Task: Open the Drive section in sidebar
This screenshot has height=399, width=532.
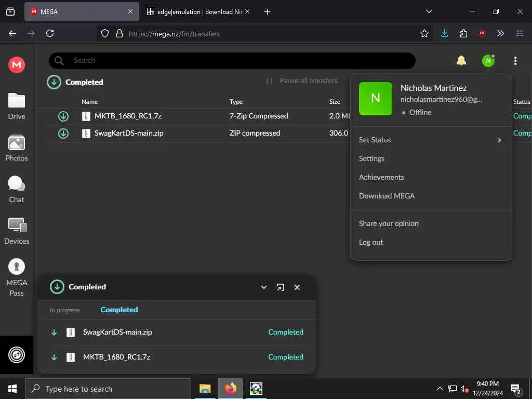Action: coord(17,107)
